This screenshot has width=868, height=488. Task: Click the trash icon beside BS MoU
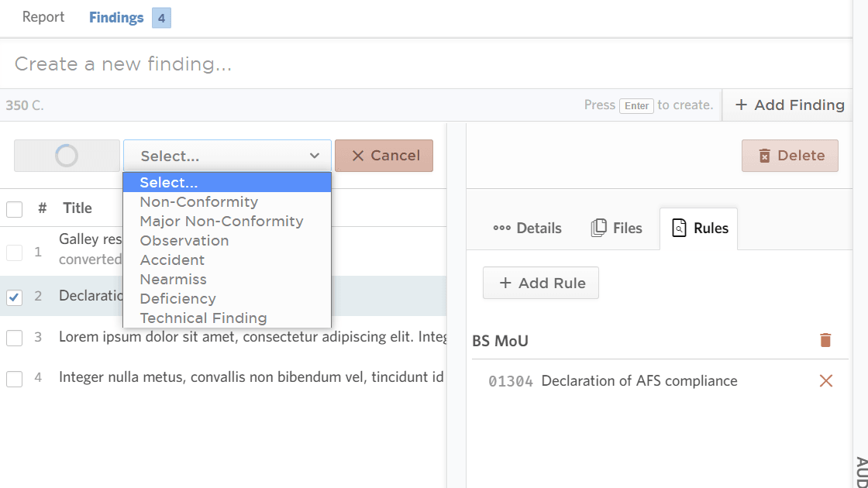coord(825,340)
